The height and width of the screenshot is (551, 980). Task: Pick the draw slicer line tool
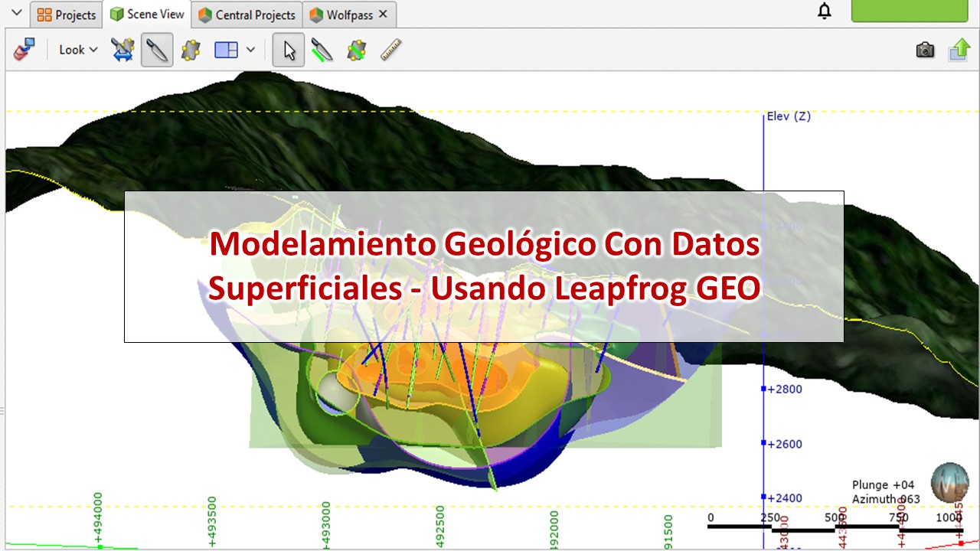coord(322,51)
